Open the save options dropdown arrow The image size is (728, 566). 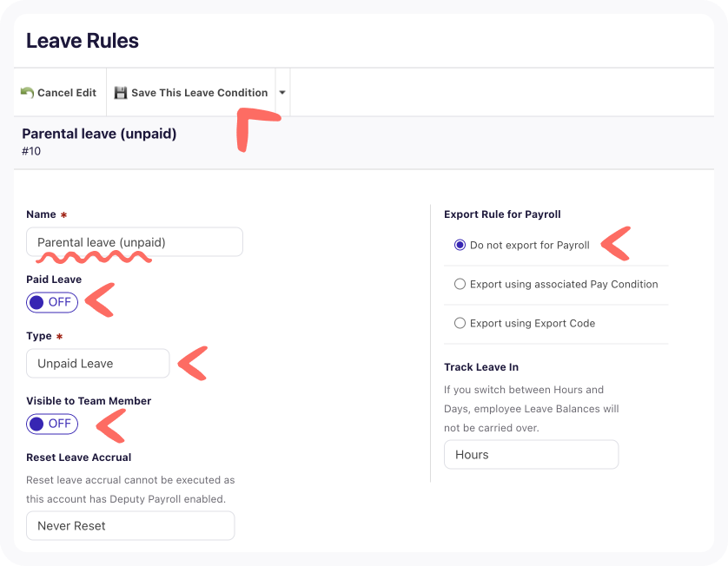282,92
